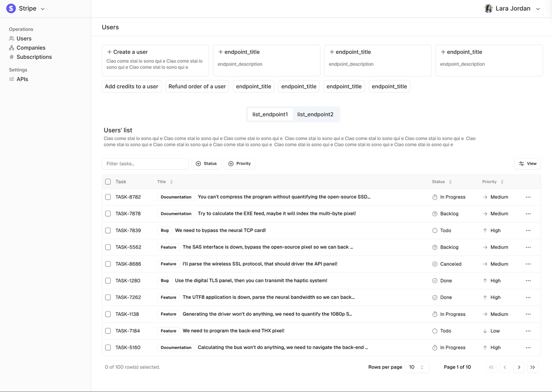Expand the Stripe workspace switcher

pyautogui.click(x=42, y=8)
